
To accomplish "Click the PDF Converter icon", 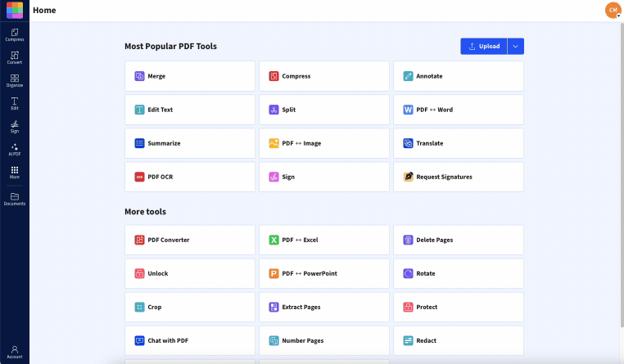I will click(x=139, y=240).
